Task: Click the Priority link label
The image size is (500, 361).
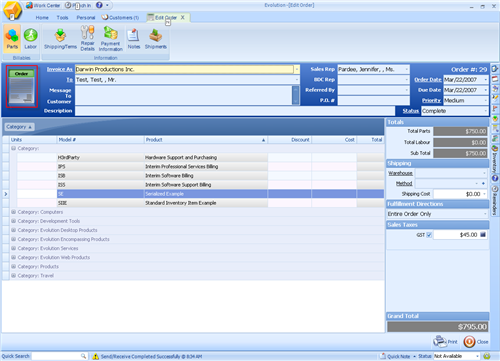Action: (431, 100)
